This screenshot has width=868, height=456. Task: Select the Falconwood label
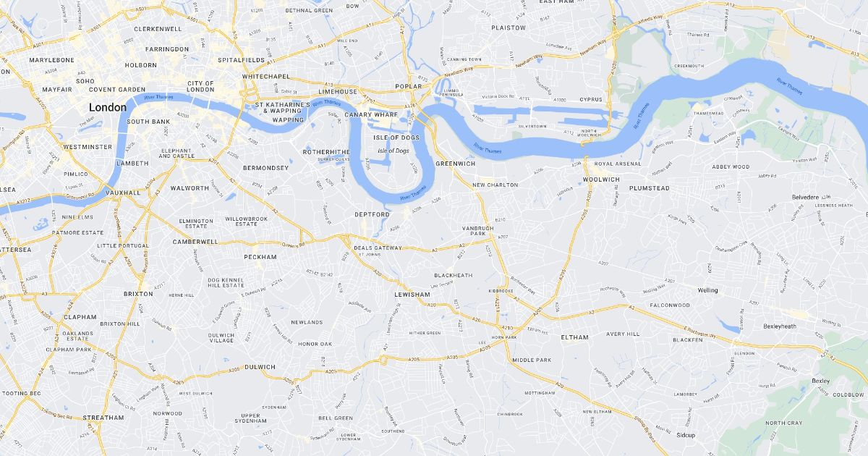point(670,305)
